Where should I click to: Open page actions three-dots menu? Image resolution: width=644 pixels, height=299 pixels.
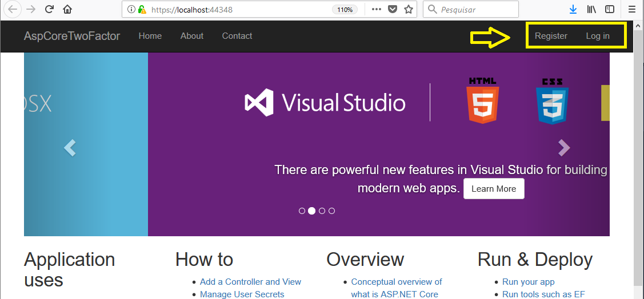click(x=376, y=10)
